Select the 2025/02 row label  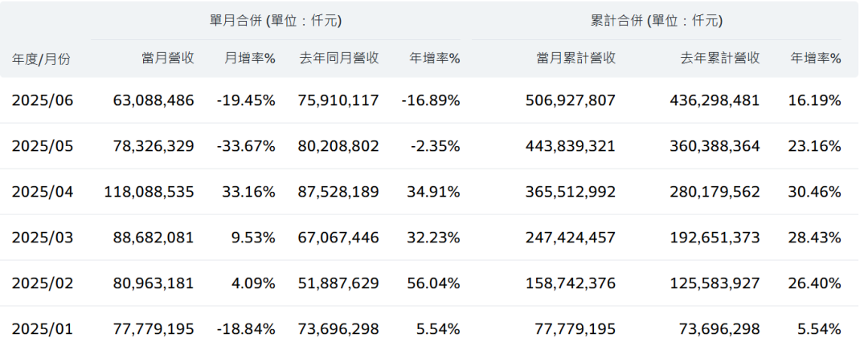tap(43, 283)
